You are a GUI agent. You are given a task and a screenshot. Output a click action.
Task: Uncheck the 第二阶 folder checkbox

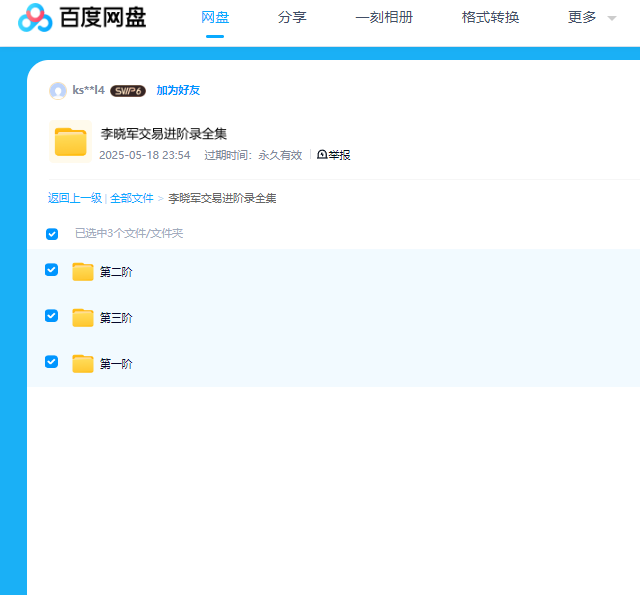click(52, 270)
